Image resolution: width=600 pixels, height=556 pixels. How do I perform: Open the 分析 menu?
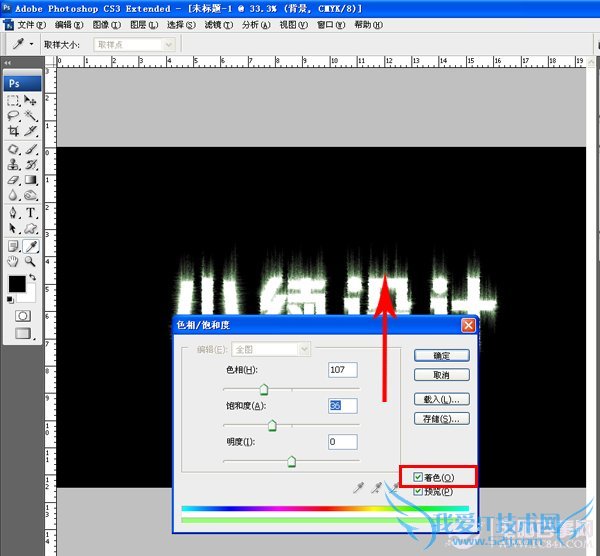click(x=256, y=25)
